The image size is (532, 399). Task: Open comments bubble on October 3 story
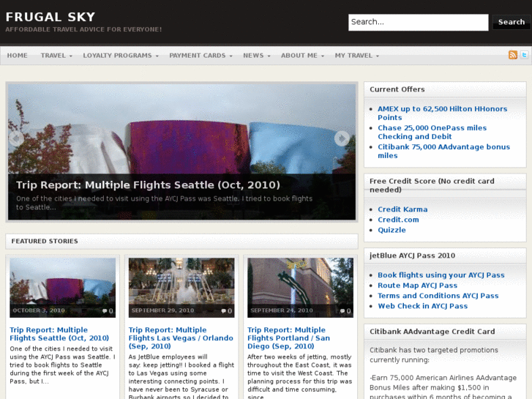point(108,310)
